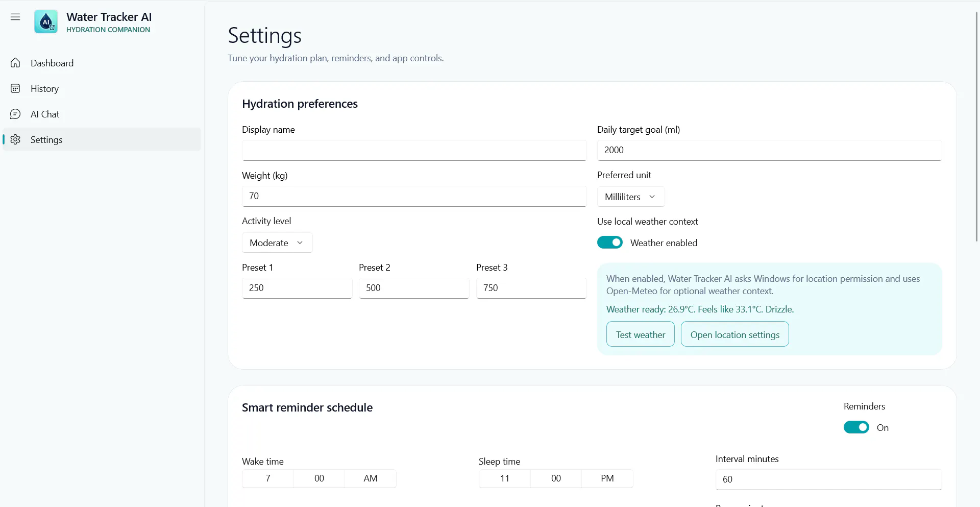980x507 pixels.
Task: Click the Sleep time hour selector
Action: click(505, 478)
